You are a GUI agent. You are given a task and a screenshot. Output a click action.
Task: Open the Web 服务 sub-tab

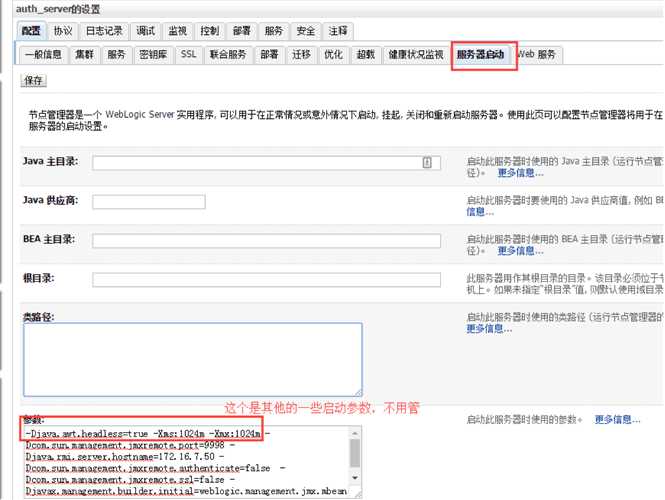coord(537,55)
